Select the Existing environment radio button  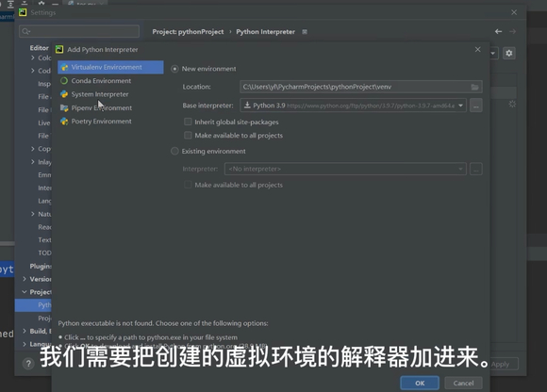point(174,151)
